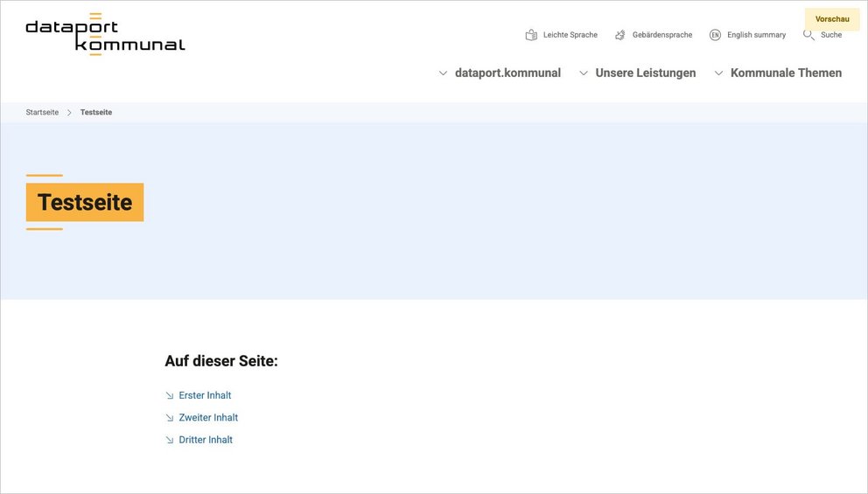Click Testseite in the breadcrumb trail
868x494 pixels.
(x=96, y=113)
